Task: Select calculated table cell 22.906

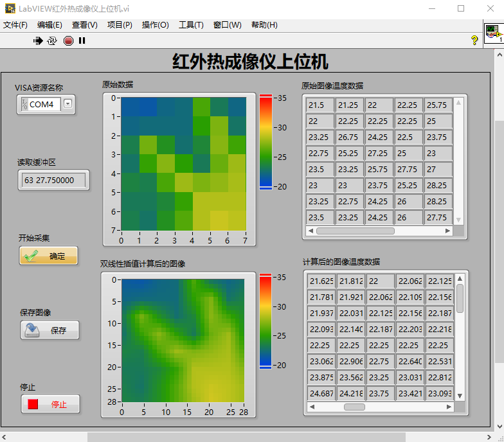Action: [351, 361]
